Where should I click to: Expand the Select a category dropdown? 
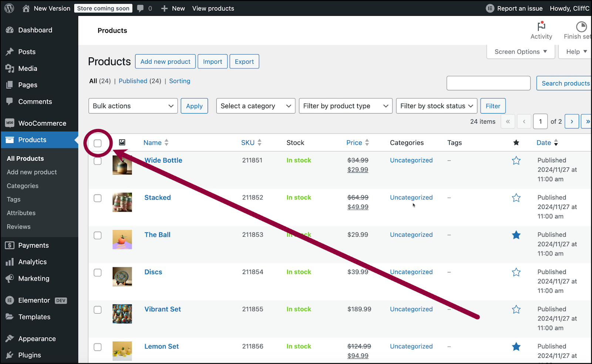256,106
